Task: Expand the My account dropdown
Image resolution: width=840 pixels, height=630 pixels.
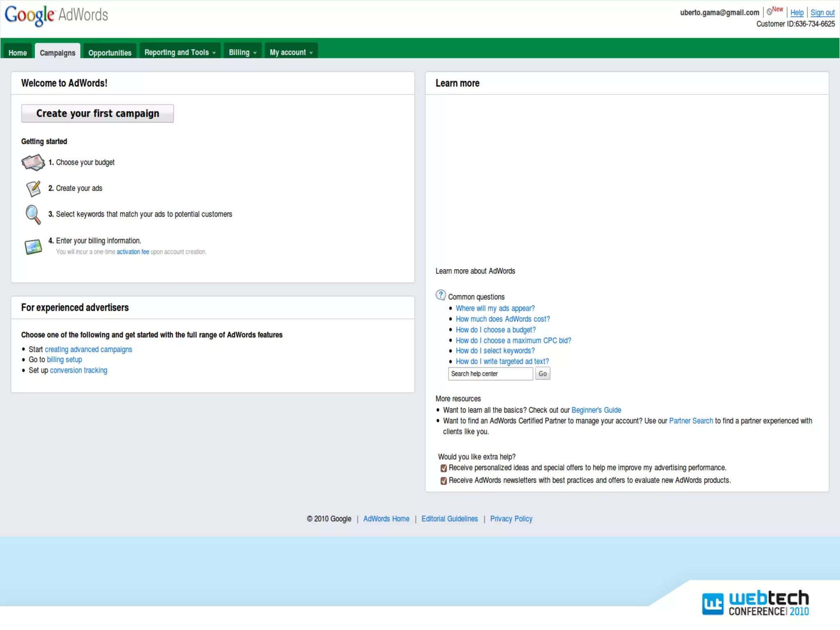Action: click(x=291, y=52)
